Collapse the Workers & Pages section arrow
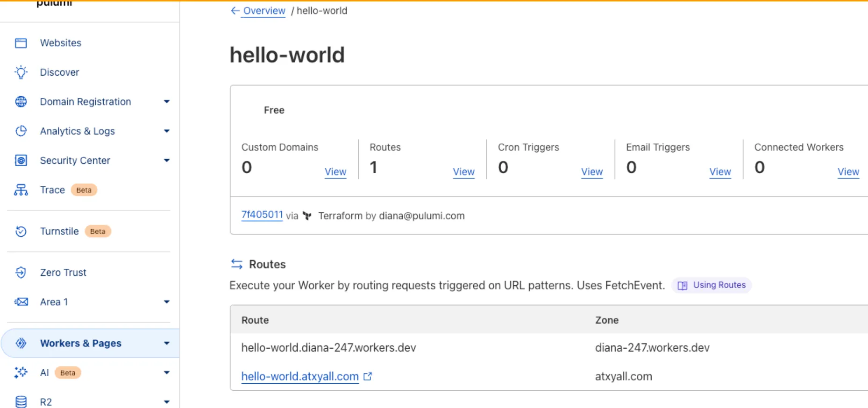This screenshot has height=408, width=868. [x=166, y=343]
